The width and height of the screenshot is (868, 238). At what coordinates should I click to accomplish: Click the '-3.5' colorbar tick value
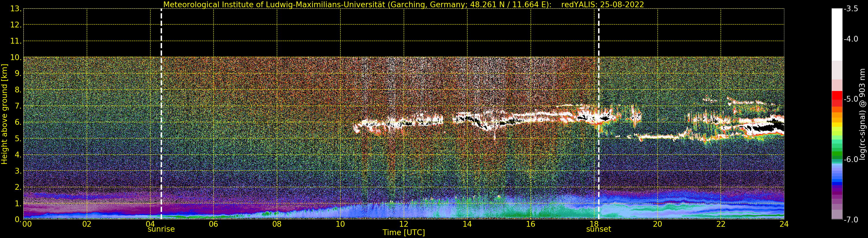[x=851, y=9]
